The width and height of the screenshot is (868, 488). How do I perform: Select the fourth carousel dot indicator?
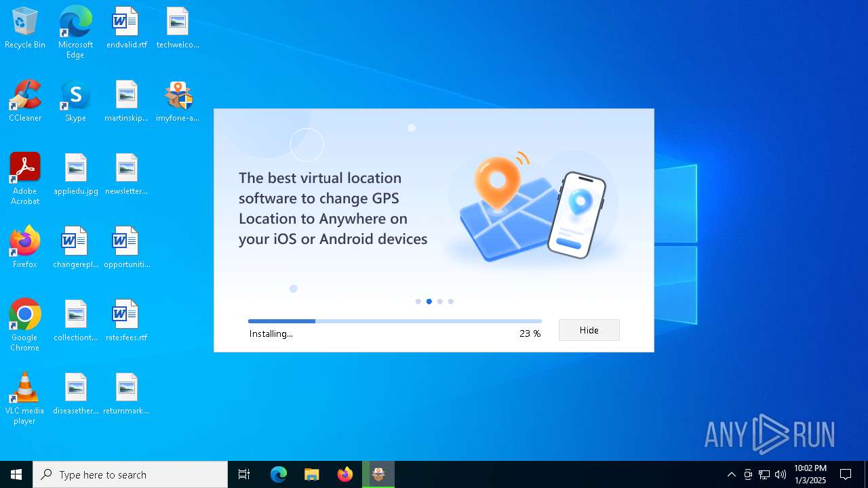click(450, 302)
